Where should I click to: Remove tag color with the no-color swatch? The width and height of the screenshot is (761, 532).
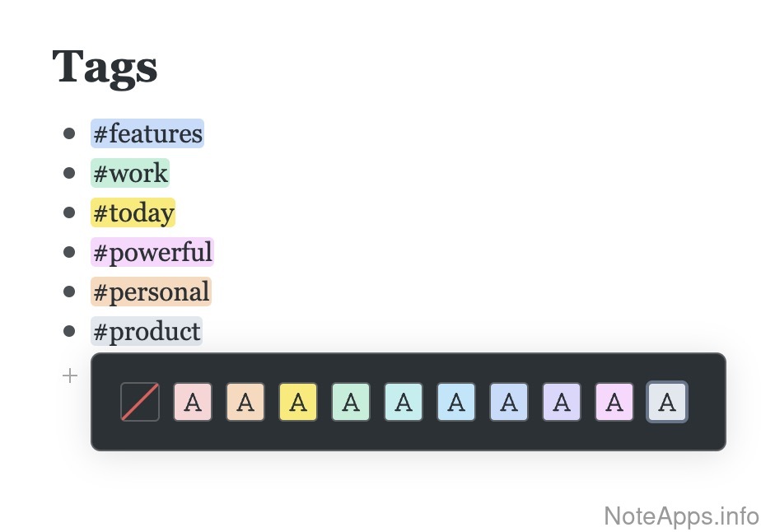pyautogui.click(x=140, y=402)
